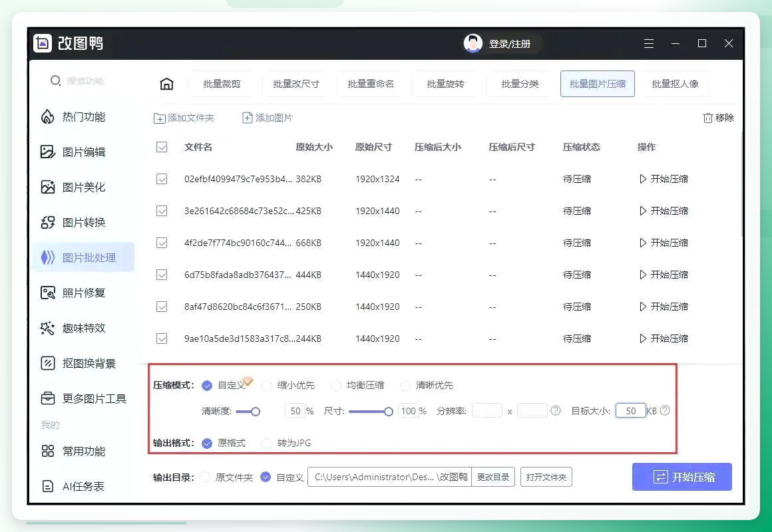Open 更多图片工具 in the sidebar

[83, 398]
